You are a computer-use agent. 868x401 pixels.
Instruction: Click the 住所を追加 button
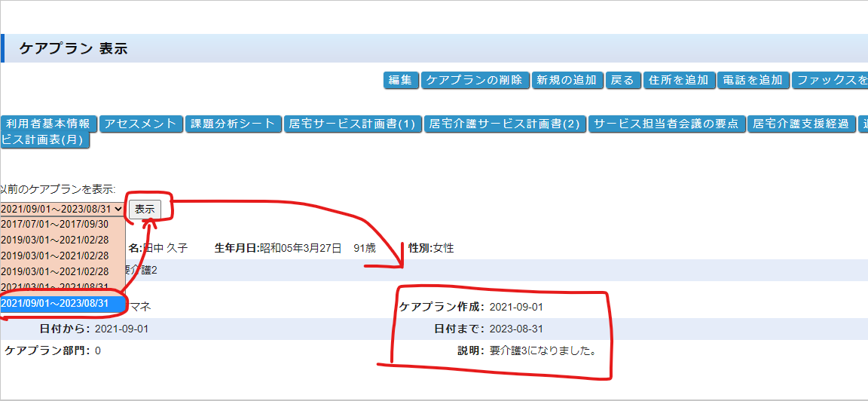click(678, 80)
